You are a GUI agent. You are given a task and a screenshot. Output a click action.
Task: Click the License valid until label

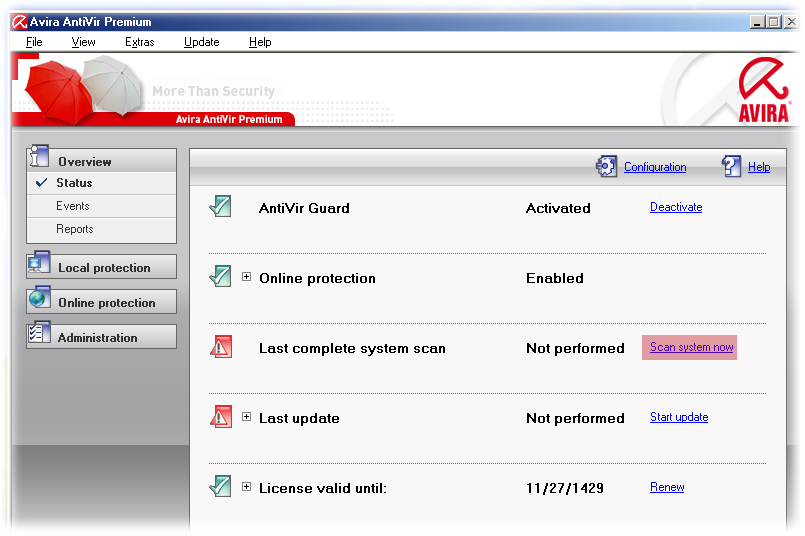click(x=322, y=488)
